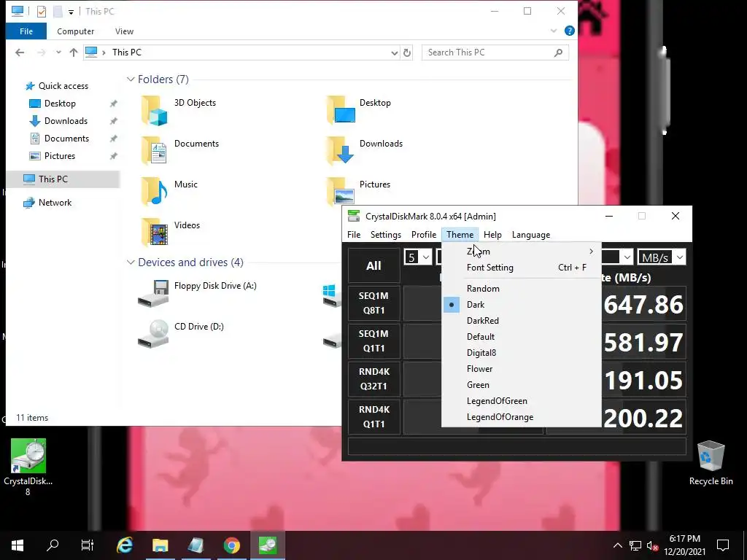The height and width of the screenshot is (560, 747).
Task: Choose the Green theme
Action: (521, 385)
